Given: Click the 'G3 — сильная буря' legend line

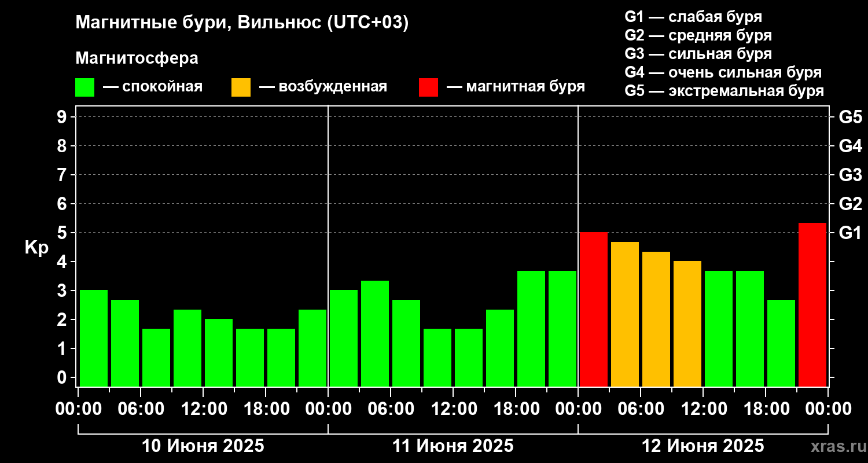Looking at the screenshot, I should pos(698,54).
